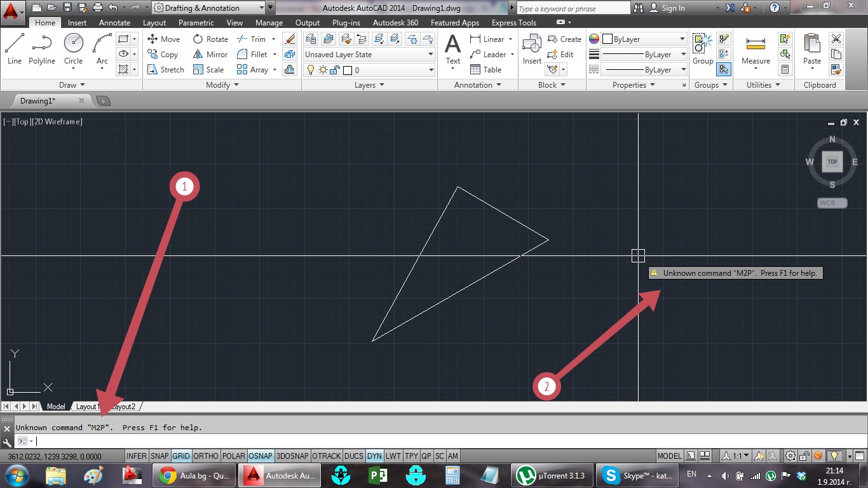Select the Line drawing tool
The height and width of the screenshot is (488, 868).
(x=15, y=49)
